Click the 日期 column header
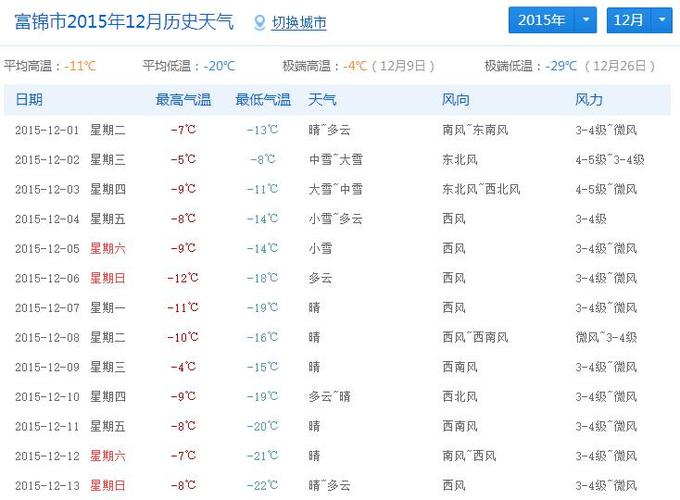This screenshot has width=680, height=500. (x=29, y=100)
